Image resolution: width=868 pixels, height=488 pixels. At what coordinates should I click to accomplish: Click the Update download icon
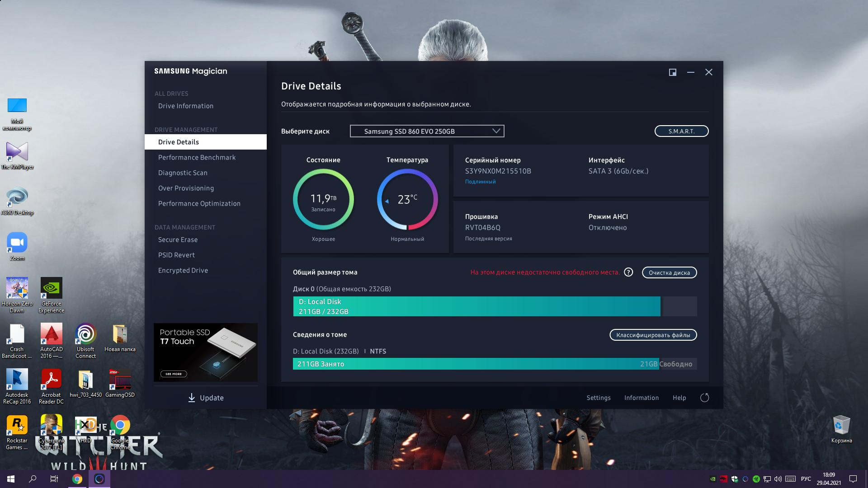coord(192,398)
